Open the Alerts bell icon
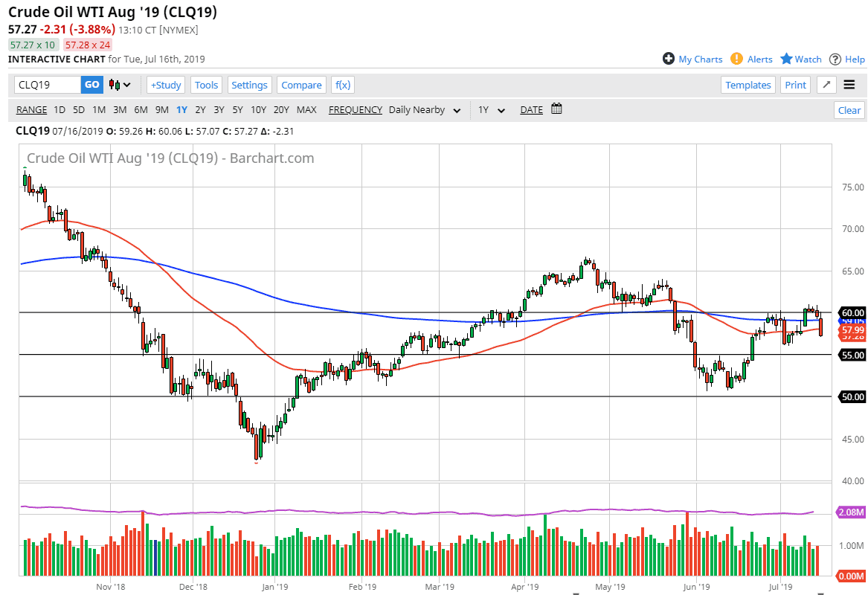 point(736,59)
